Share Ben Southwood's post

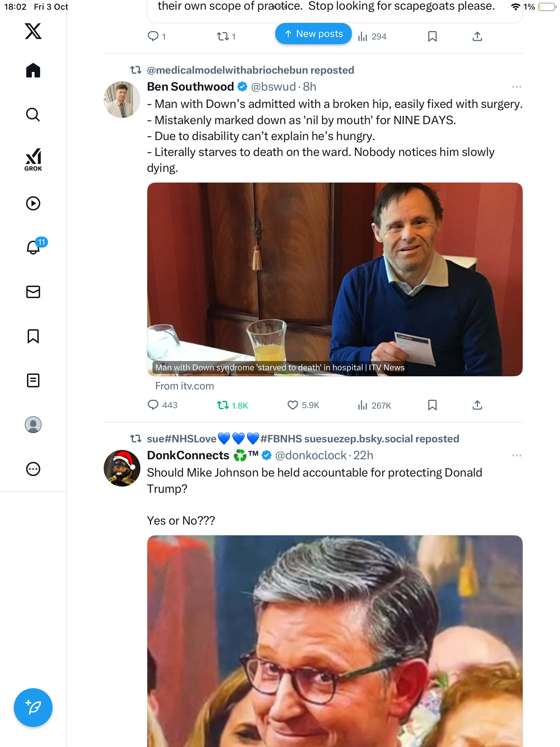coord(477,405)
